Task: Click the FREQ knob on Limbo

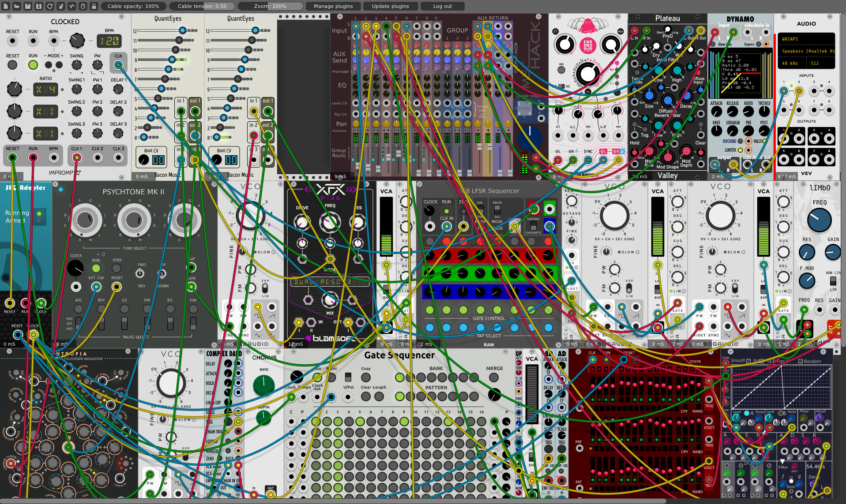Action: [820, 220]
